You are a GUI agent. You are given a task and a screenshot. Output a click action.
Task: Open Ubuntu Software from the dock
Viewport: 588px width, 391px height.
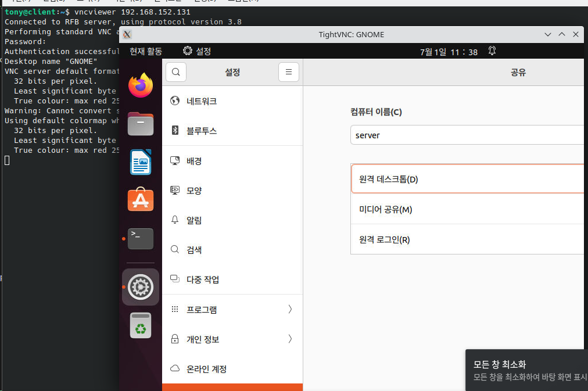click(x=139, y=200)
